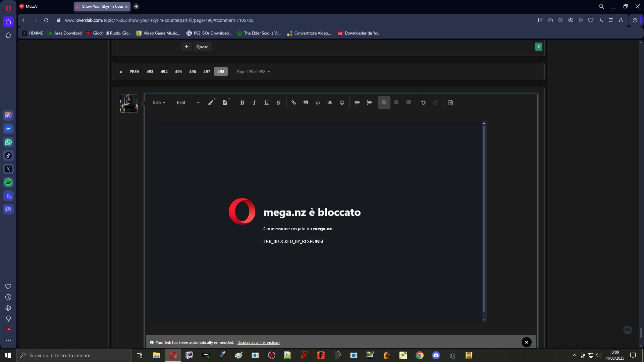
Task: Take a snapshot with the camera icon
Action: coord(550,20)
